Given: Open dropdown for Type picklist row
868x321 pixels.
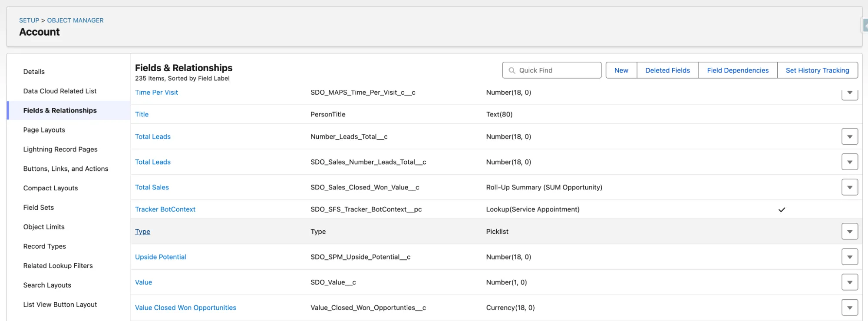Looking at the screenshot, I should (x=849, y=232).
